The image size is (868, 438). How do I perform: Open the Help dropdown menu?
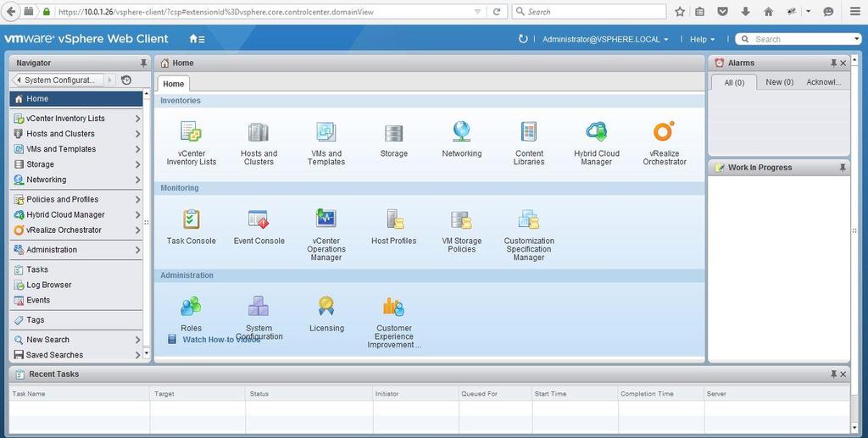[703, 39]
